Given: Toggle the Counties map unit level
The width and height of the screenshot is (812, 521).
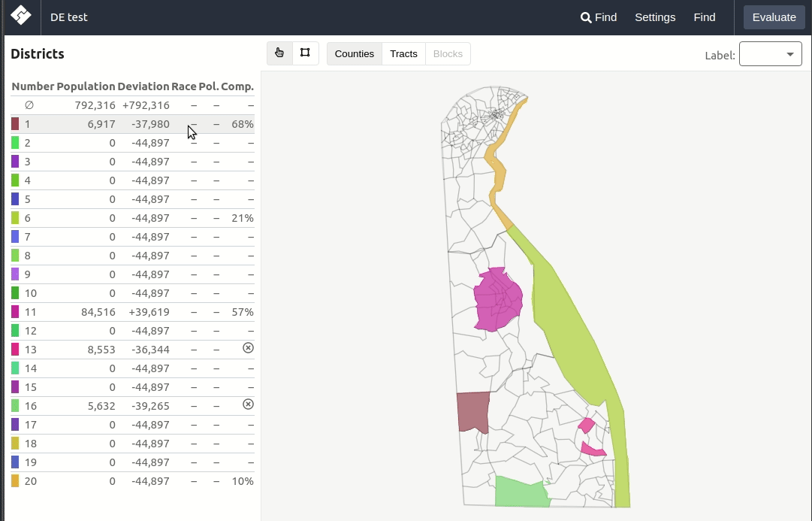Looking at the screenshot, I should pos(354,53).
